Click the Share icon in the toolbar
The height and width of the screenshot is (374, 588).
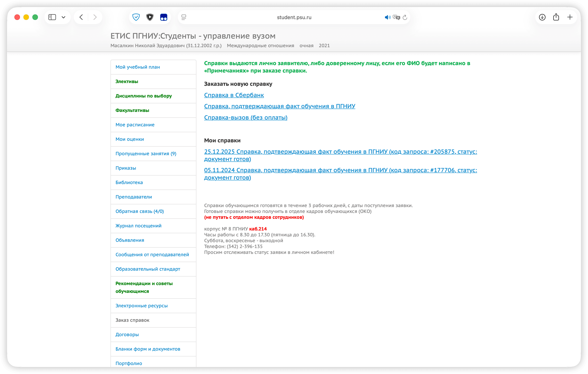pos(556,17)
